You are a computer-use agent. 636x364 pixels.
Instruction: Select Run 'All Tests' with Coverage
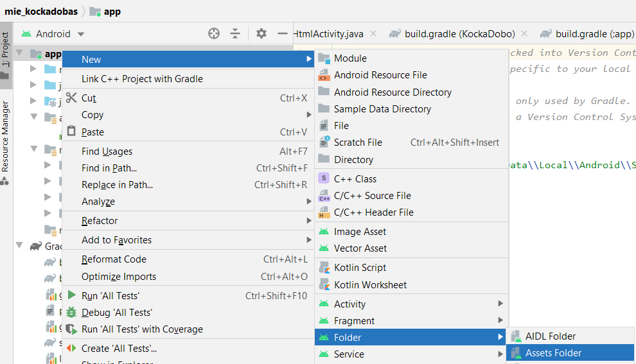click(188, 329)
